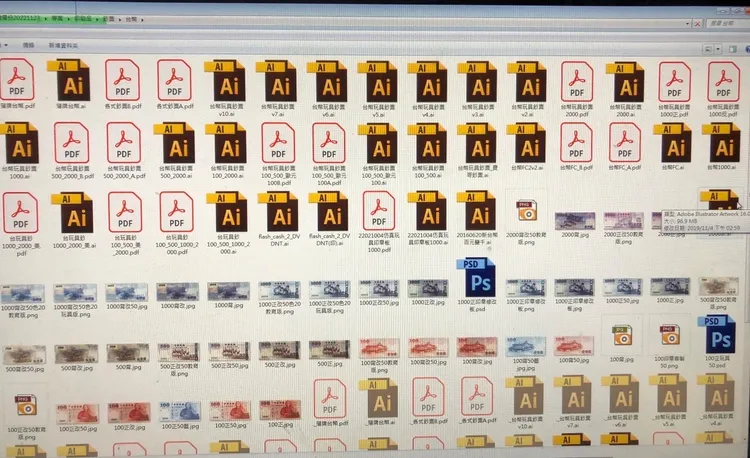
Task: Open the 燒錄 toolbar menu item
Action: tap(28, 45)
